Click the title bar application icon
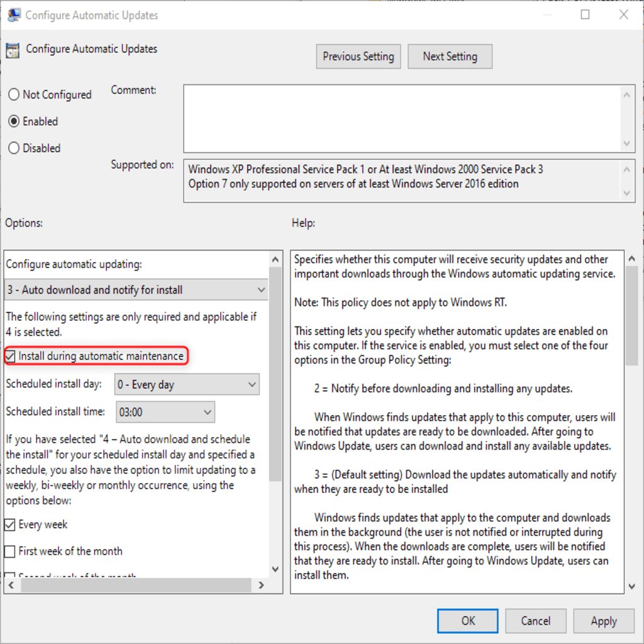644x644 pixels. [x=14, y=15]
